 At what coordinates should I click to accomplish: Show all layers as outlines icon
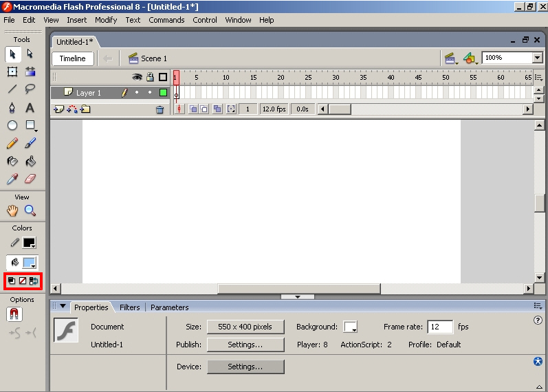coord(163,77)
